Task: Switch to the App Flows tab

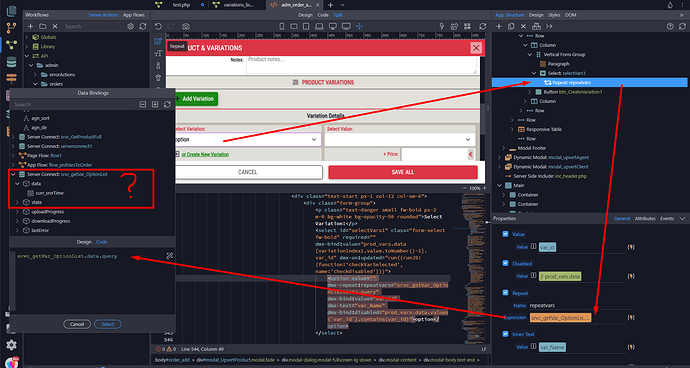Action: click(134, 15)
